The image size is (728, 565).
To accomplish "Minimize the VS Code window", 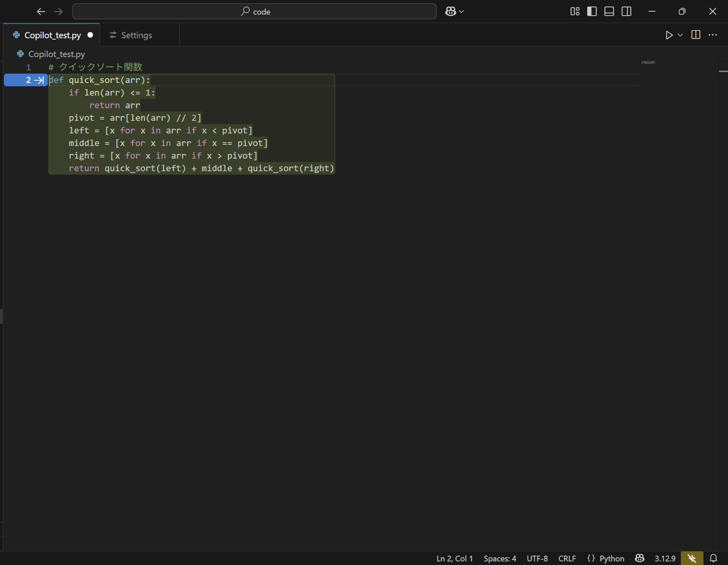I will (x=652, y=11).
